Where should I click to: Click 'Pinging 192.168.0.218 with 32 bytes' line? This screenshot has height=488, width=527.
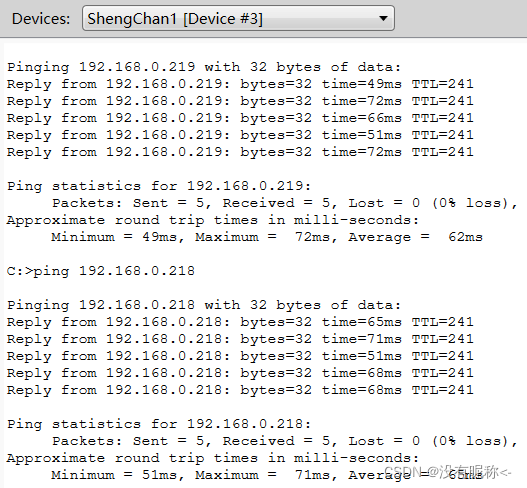tap(204, 305)
